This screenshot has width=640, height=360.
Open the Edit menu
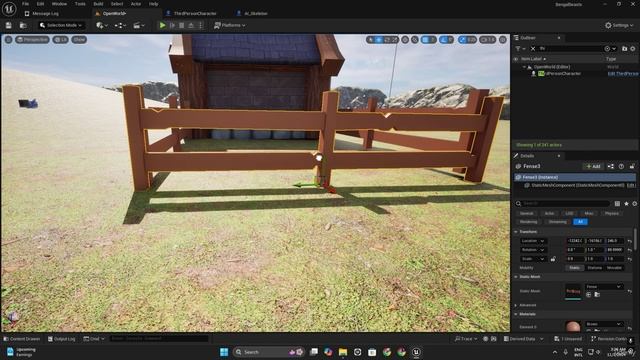(x=40, y=4)
